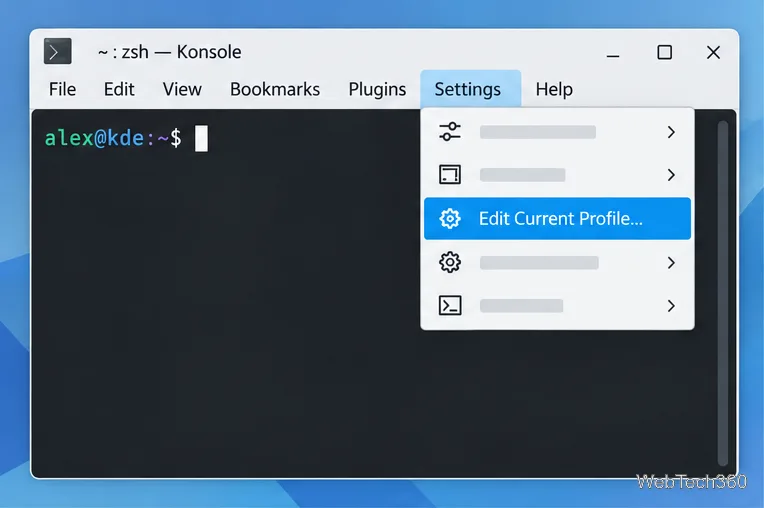Click the Konsole terminal app icon in title bar
The width and height of the screenshot is (764, 508).
coord(57,51)
